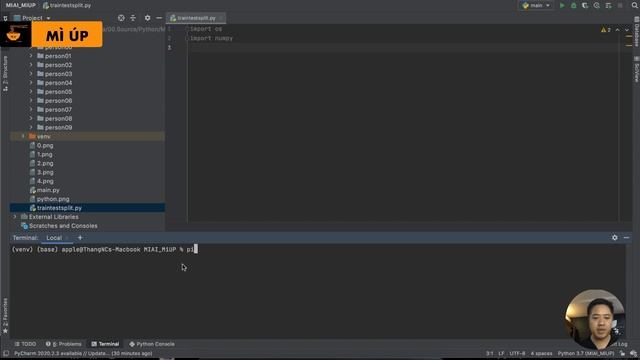The width and height of the screenshot is (640, 360).
Task: Click the warnings indicator in editor
Action: tap(606, 30)
